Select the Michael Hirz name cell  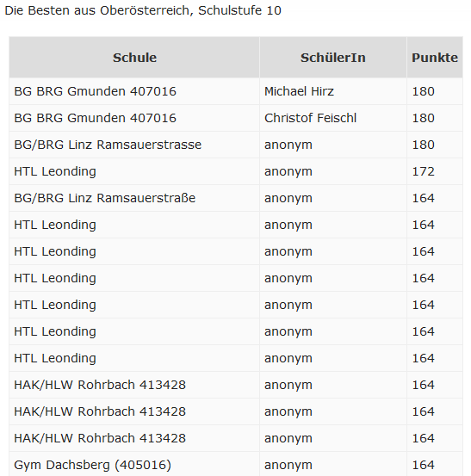point(333,91)
